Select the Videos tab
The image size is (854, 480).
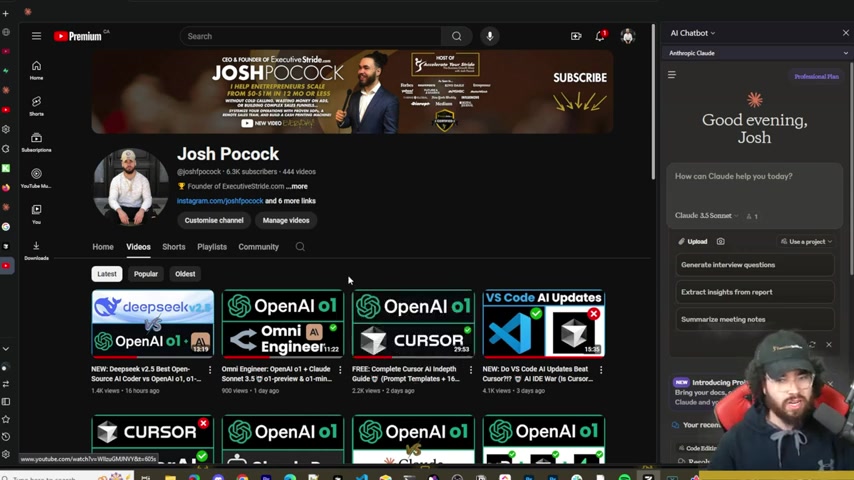[x=138, y=247]
